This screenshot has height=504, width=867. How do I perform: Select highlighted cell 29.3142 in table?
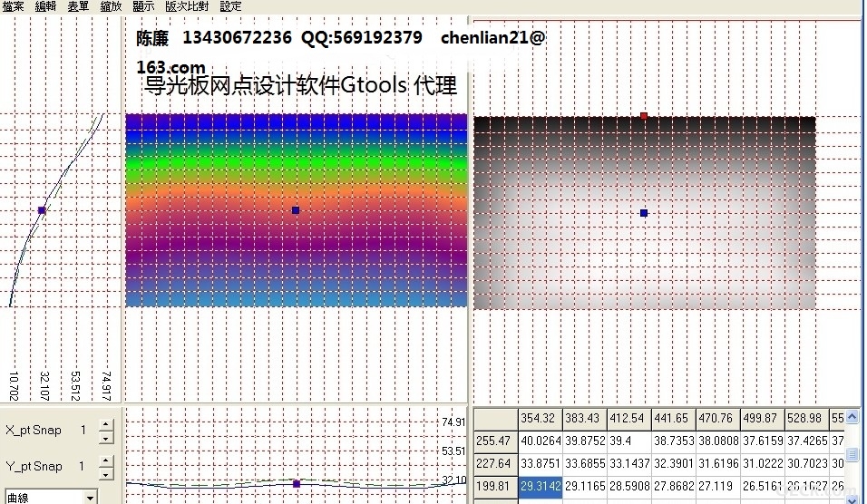click(541, 486)
